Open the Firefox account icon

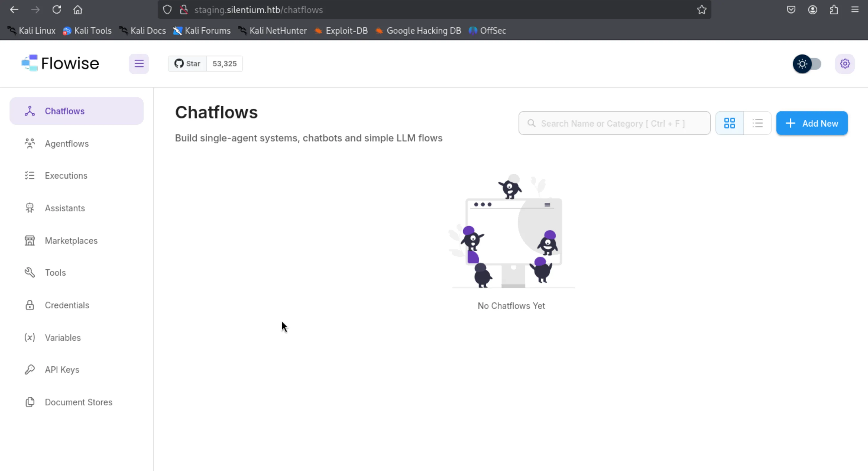click(812, 10)
